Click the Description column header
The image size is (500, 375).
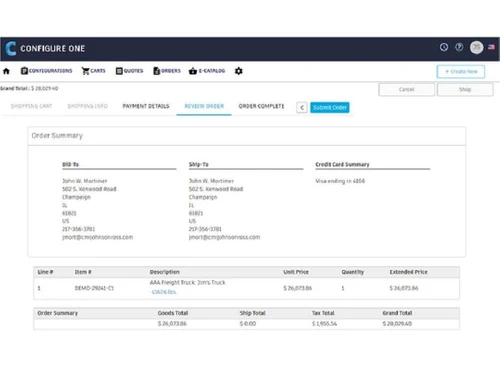coord(165,272)
